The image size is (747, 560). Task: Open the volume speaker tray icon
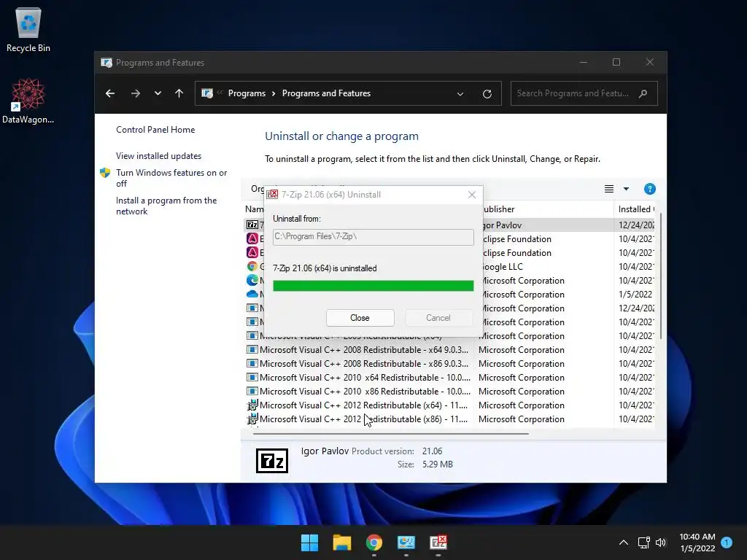click(661, 542)
